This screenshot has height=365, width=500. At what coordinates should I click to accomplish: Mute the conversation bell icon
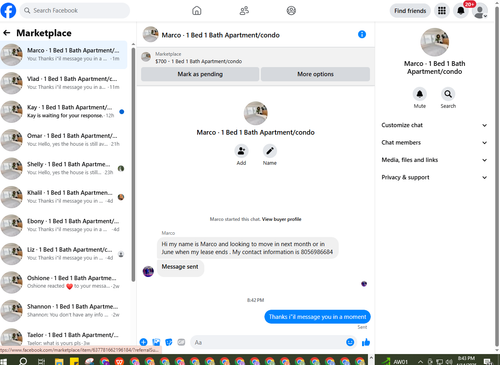[420, 94]
